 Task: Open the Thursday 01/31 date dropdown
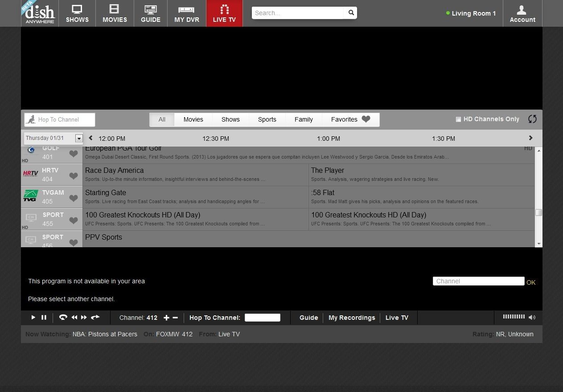coord(53,138)
